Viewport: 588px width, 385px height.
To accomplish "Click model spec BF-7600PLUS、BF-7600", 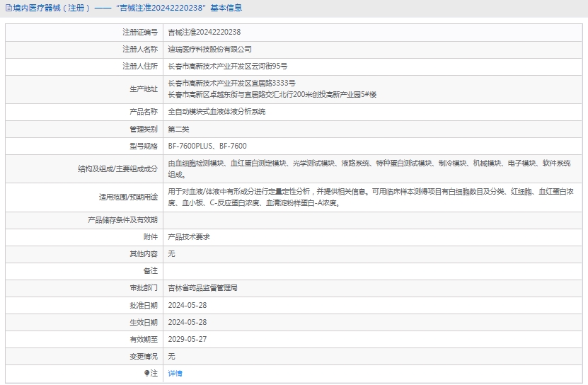I will click(x=207, y=146).
